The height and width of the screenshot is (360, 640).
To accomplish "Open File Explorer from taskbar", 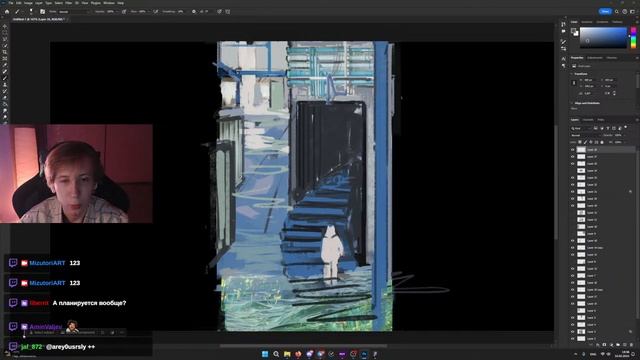I will tap(287, 354).
